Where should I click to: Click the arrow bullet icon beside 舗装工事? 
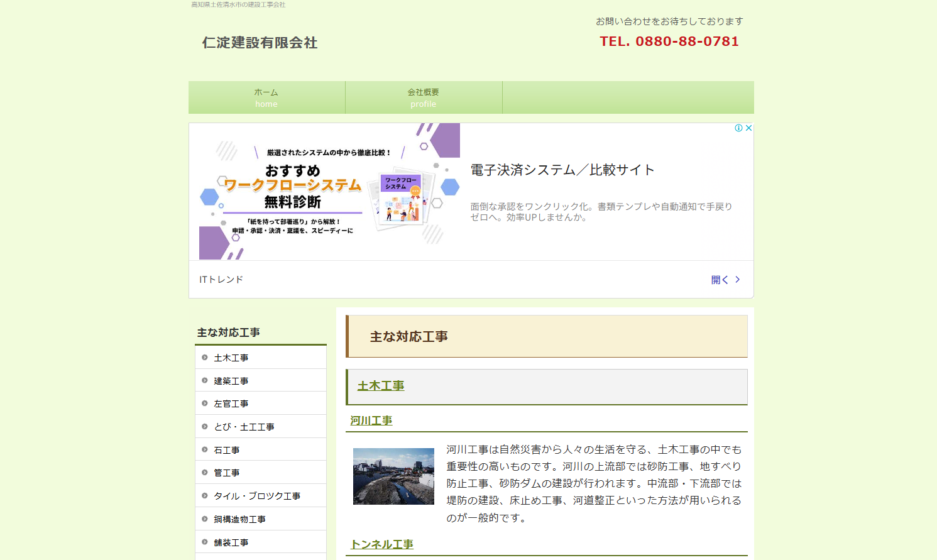[x=204, y=541]
